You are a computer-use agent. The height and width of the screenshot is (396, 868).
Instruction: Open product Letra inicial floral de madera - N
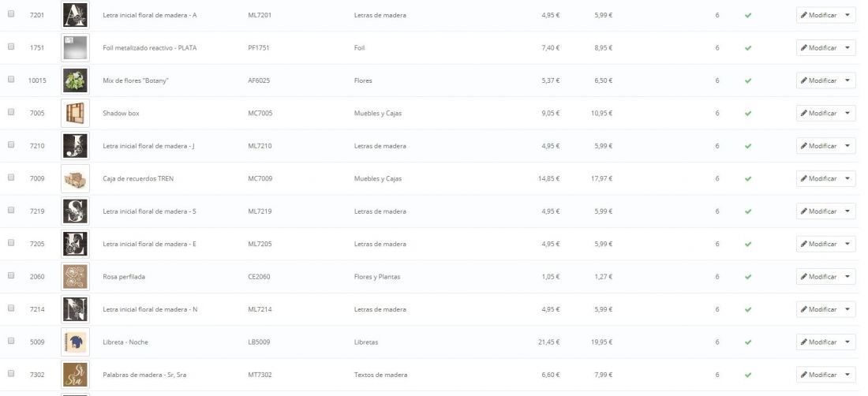(x=150, y=309)
